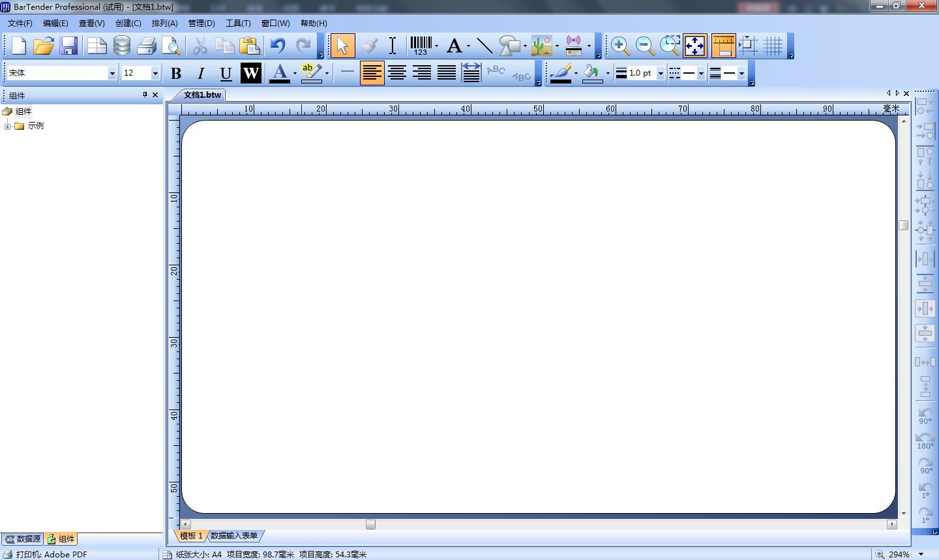Click the vertical scrollbar thumb
Screen dimensions: 939x560
click(x=903, y=225)
